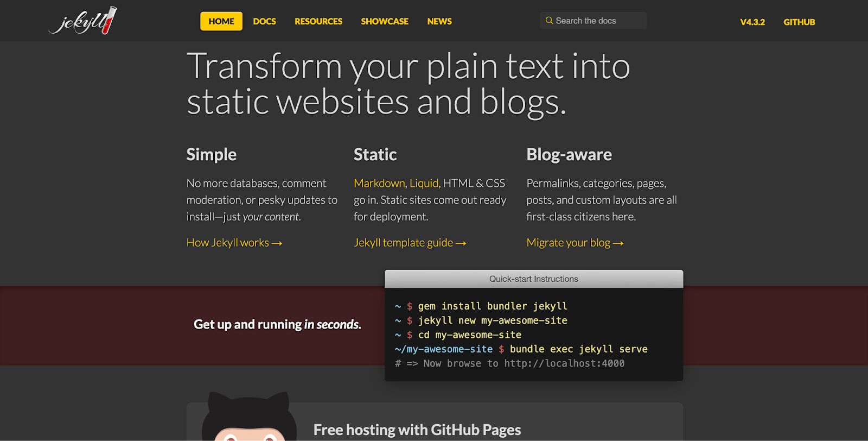Click the 'cd my-awesome-site' command

click(x=470, y=335)
